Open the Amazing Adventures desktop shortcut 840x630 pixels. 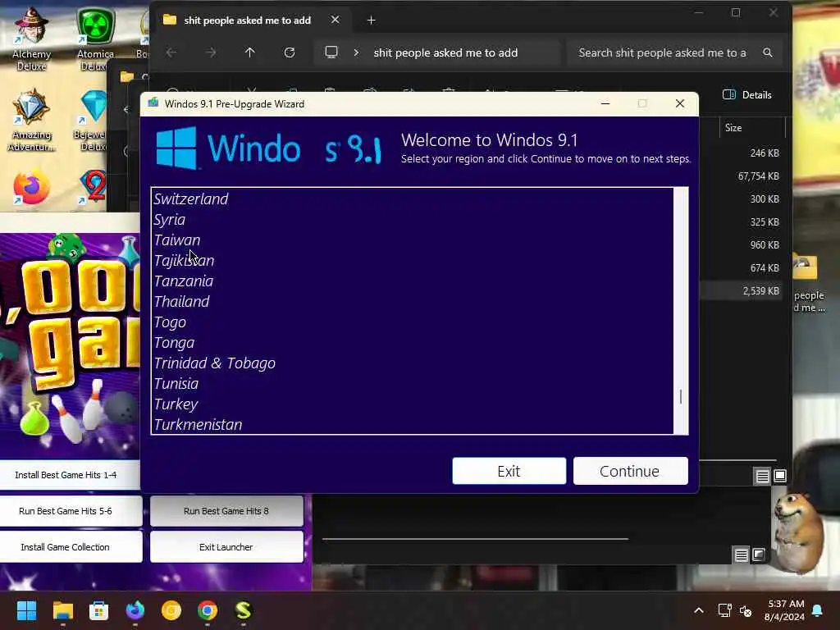(x=32, y=121)
